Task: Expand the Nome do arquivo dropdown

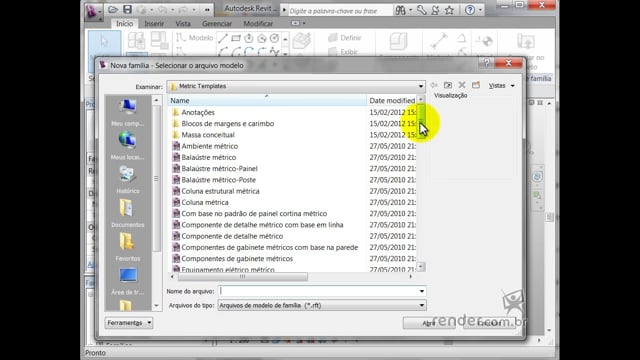Action: [x=422, y=291]
